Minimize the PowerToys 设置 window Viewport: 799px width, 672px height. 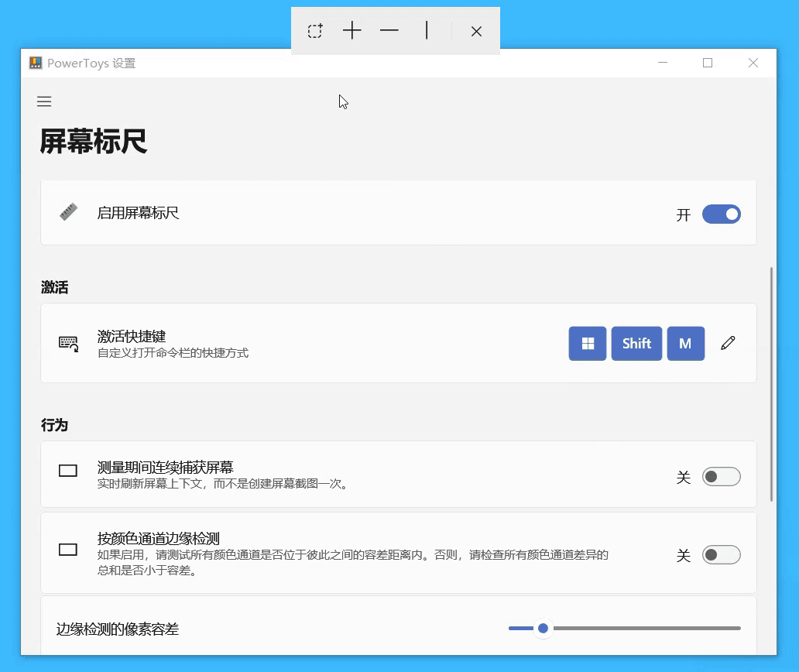click(663, 63)
